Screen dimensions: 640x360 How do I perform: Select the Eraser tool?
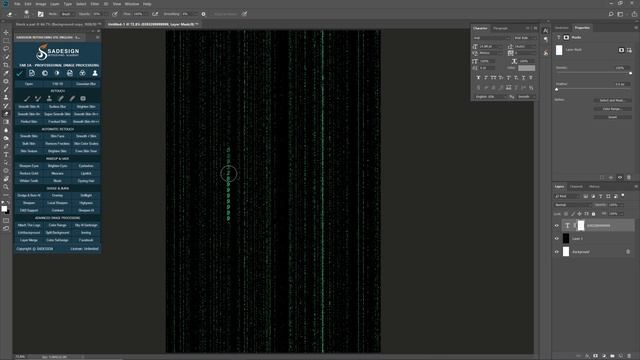pos(6,114)
